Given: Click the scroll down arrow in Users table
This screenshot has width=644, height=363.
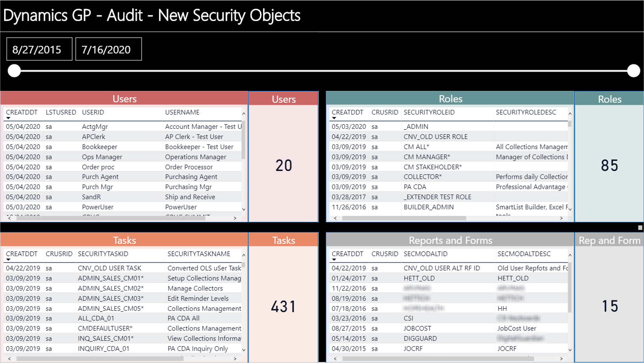Looking at the screenshot, I should point(244,209).
